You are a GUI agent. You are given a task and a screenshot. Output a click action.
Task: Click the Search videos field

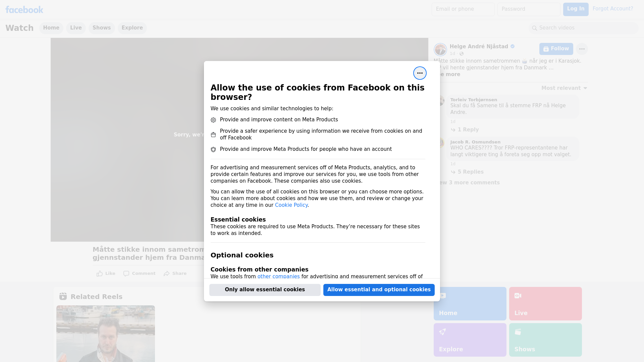coord(584,28)
